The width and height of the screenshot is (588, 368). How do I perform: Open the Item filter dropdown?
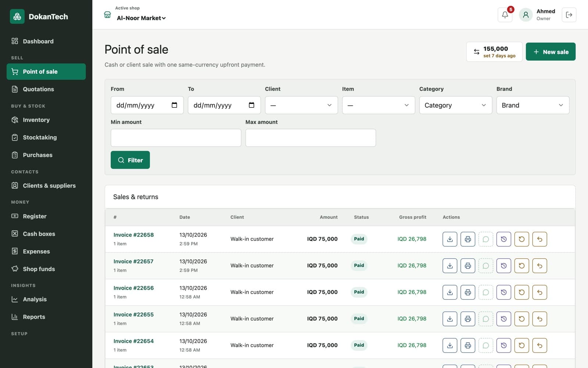coord(379,105)
